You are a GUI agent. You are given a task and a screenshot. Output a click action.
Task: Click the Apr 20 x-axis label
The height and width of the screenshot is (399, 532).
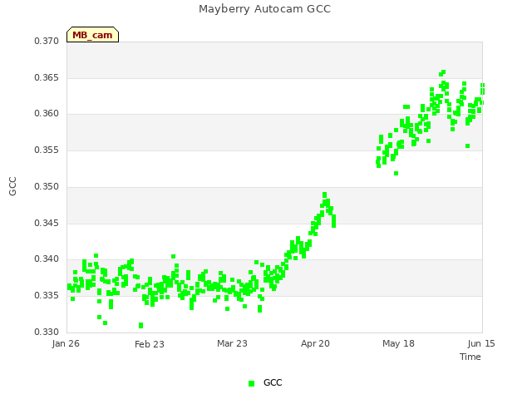[x=315, y=343]
